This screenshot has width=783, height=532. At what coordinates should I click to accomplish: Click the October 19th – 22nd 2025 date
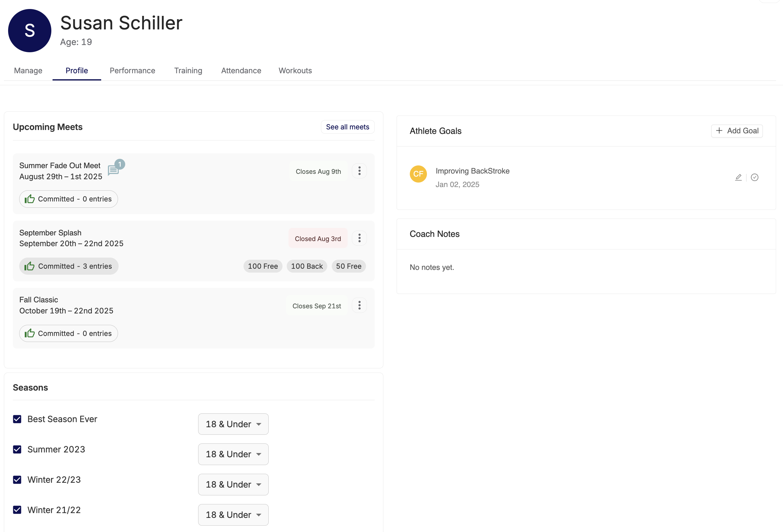[66, 311]
